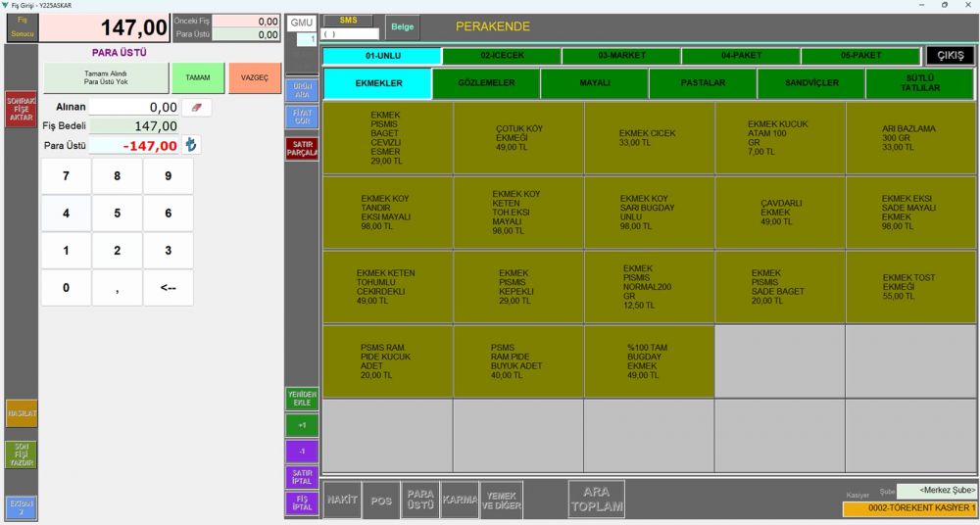This screenshot has width=980, height=525.
Task: Confirm payment with the TAMAM button
Action: [198, 77]
